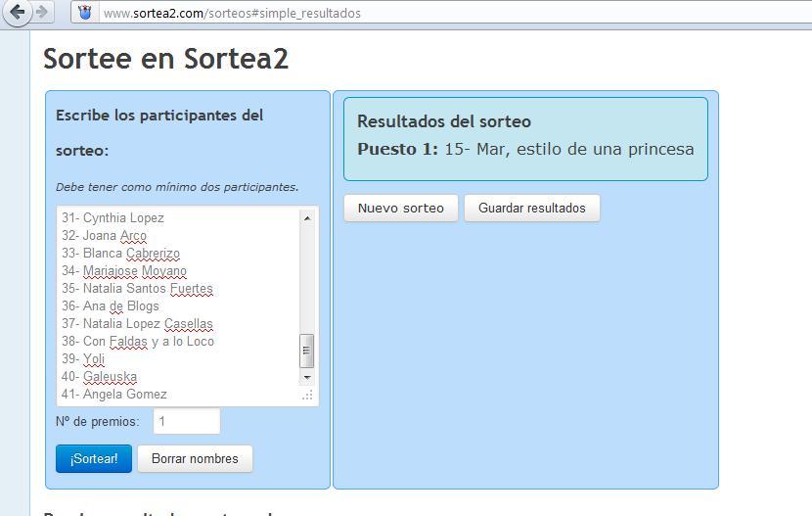Click the Nº de premios input field

point(187,421)
